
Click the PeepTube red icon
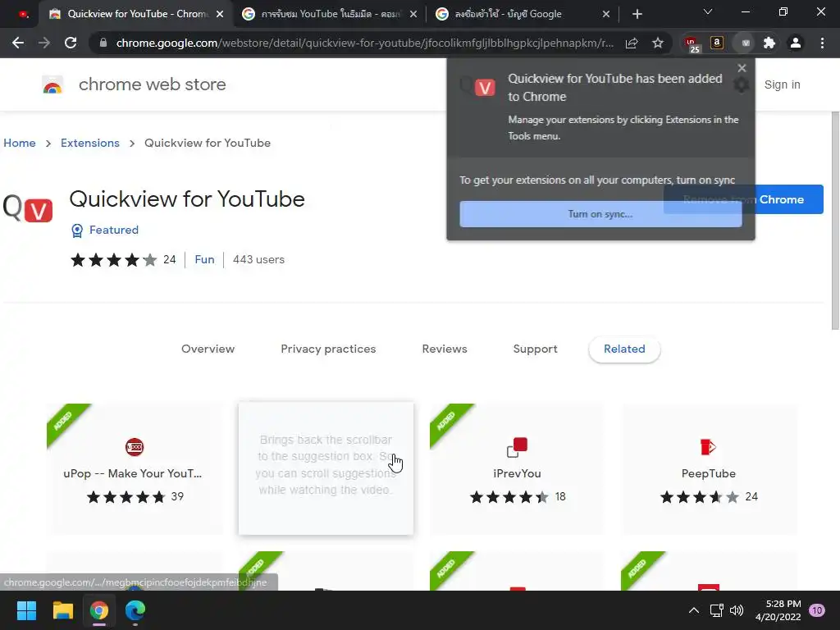708,447
